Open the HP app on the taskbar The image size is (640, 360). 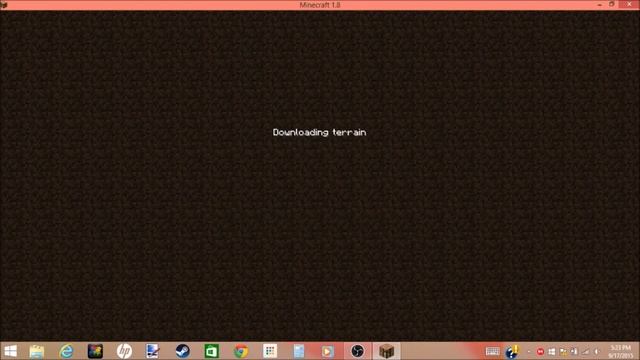point(124,351)
